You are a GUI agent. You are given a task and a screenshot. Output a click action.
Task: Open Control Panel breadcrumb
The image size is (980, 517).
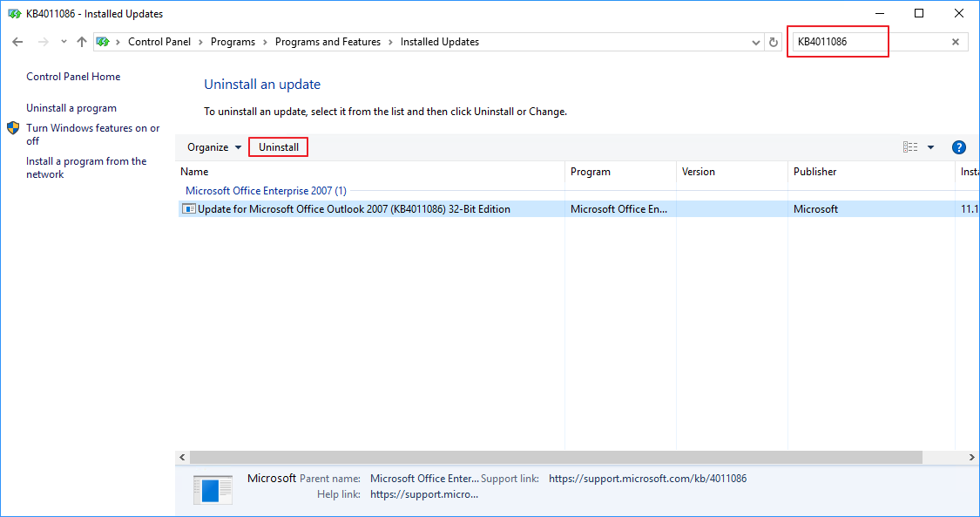[159, 42]
